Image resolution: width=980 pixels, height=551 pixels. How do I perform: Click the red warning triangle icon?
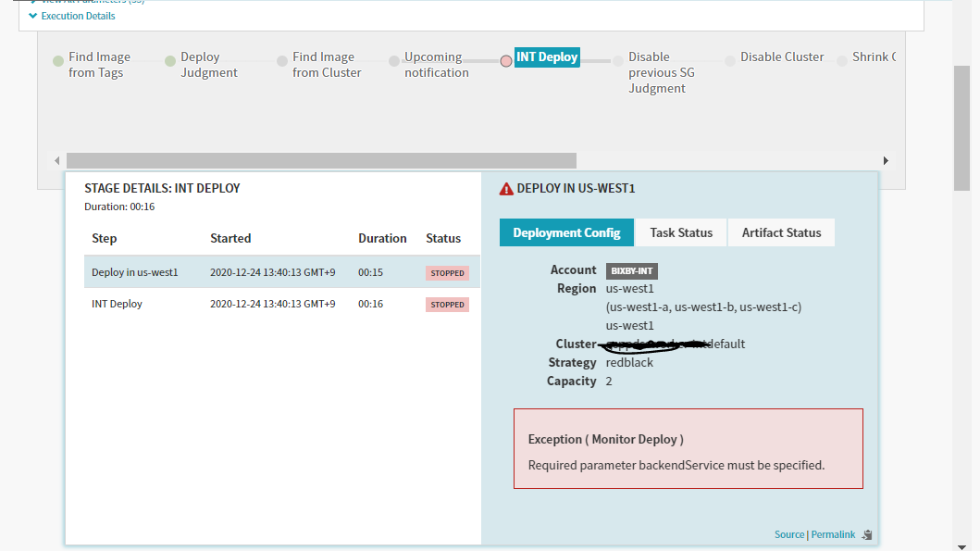(506, 189)
